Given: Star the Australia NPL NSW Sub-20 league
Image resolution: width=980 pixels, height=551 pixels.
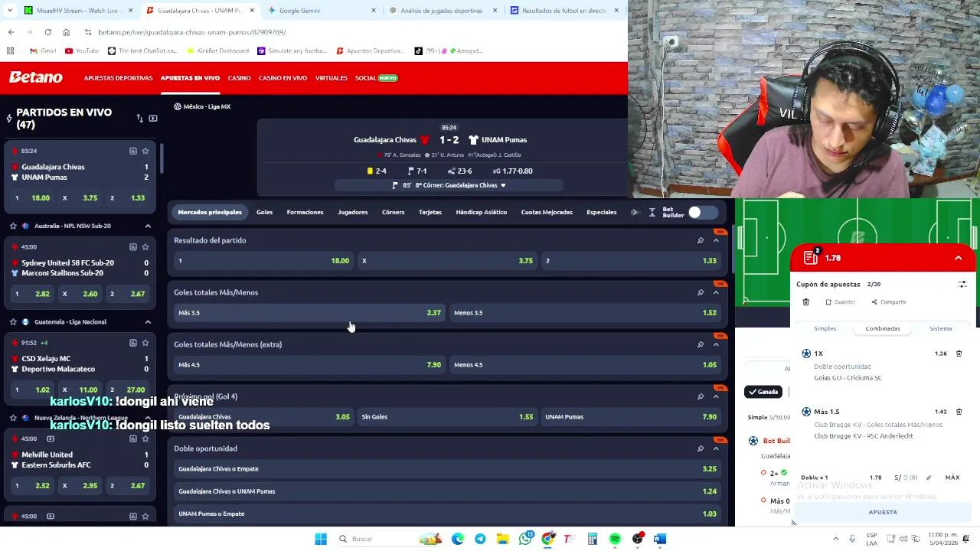Looking at the screenshot, I should (13, 226).
